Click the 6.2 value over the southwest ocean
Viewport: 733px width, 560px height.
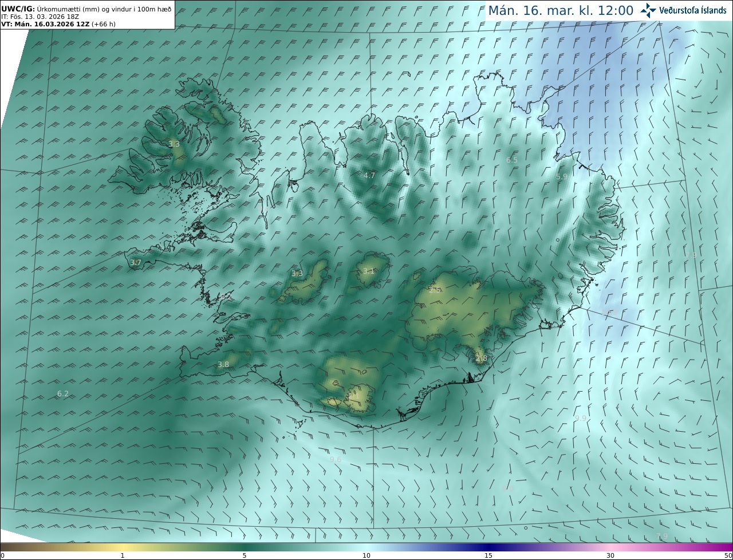pos(63,393)
